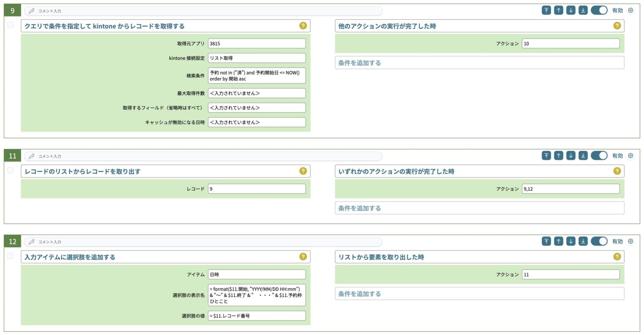Screen dimensions: 644x335
Task: Check the selection checkbox for action 11
Action: (10, 171)
